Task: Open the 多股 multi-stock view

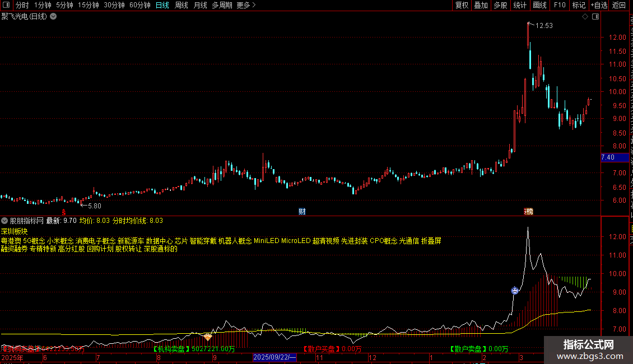Action: tap(500, 5)
